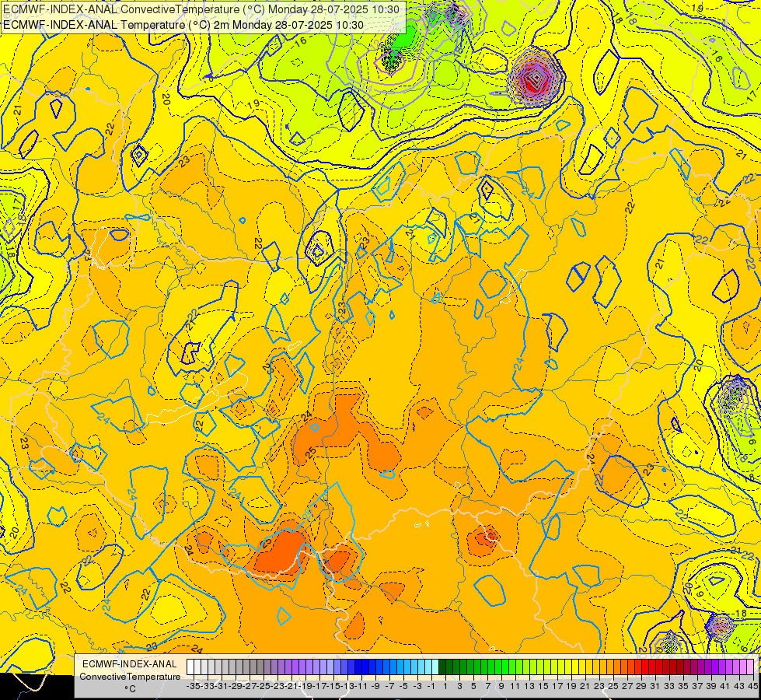Click the legend scale value 5

(x=473, y=686)
